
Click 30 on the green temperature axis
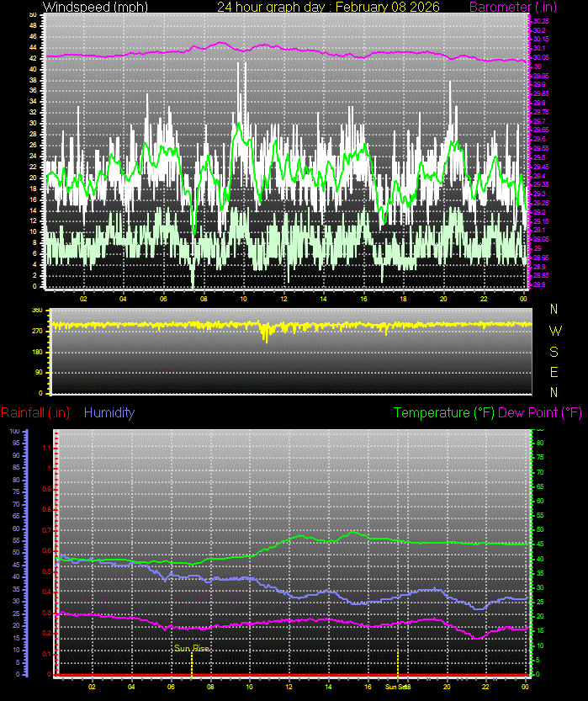[x=540, y=588]
